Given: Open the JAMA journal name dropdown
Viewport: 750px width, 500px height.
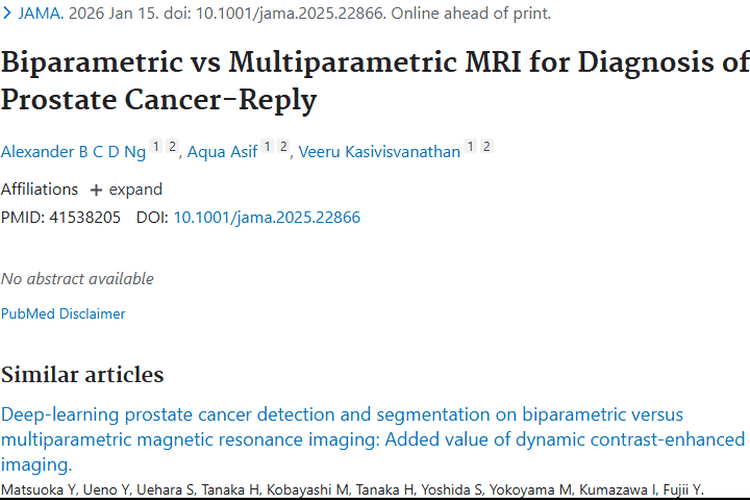Looking at the screenshot, I should (39, 14).
